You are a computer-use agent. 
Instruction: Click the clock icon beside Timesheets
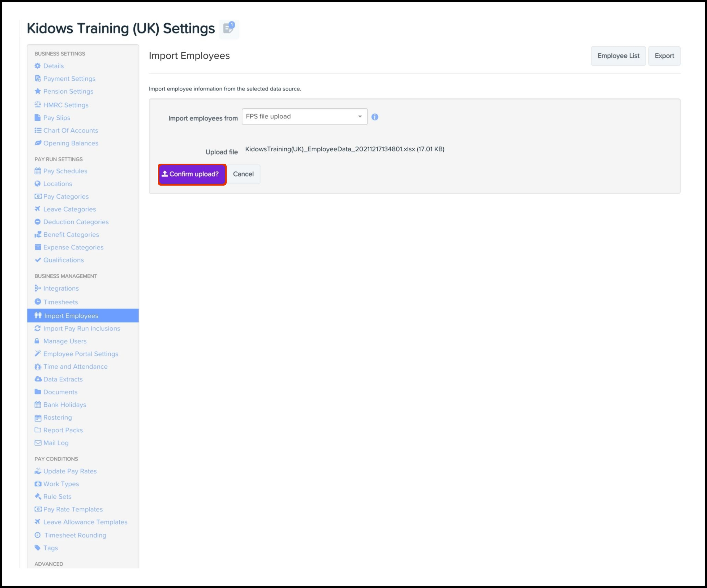pos(38,302)
